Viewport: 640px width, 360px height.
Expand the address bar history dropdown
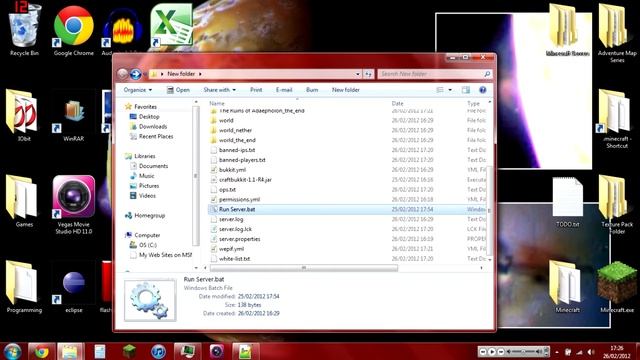(x=358, y=74)
